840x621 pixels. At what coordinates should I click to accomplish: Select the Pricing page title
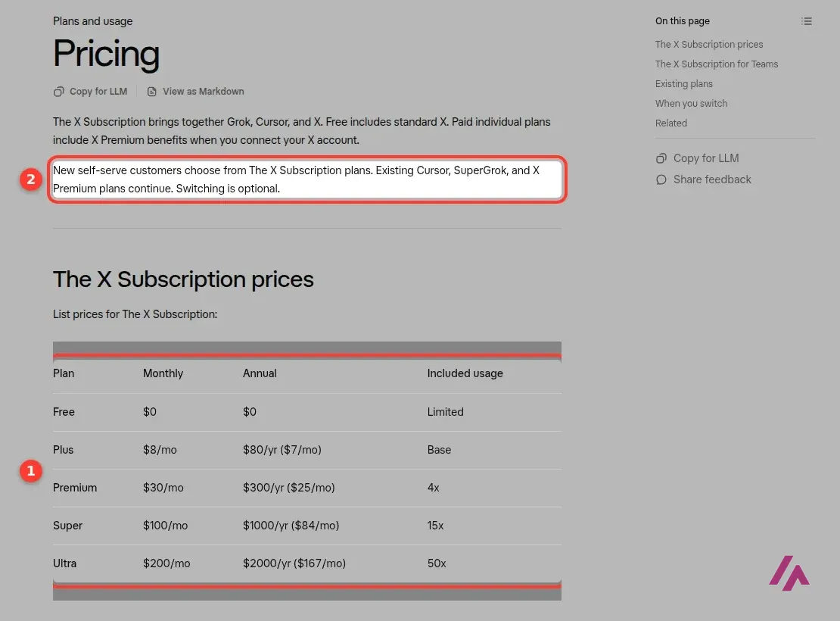(x=106, y=54)
